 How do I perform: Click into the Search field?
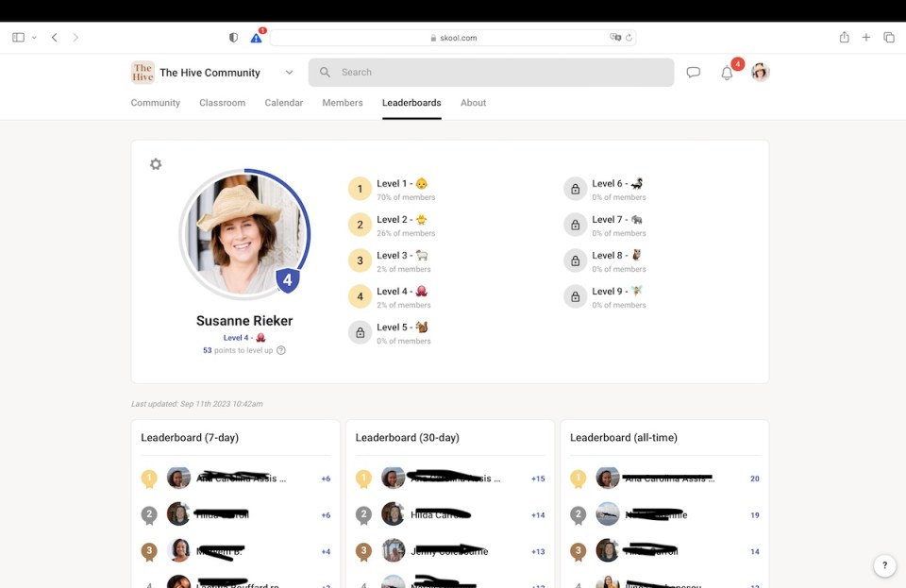[491, 72]
